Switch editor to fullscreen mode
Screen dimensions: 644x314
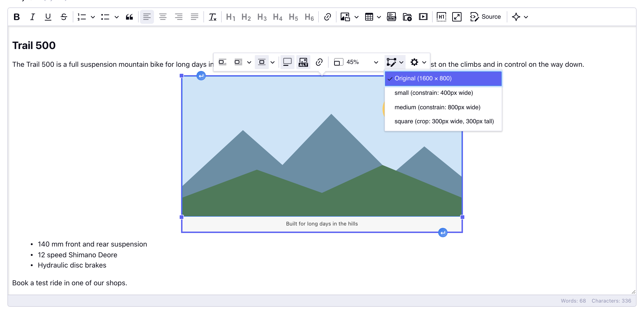[457, 17]
